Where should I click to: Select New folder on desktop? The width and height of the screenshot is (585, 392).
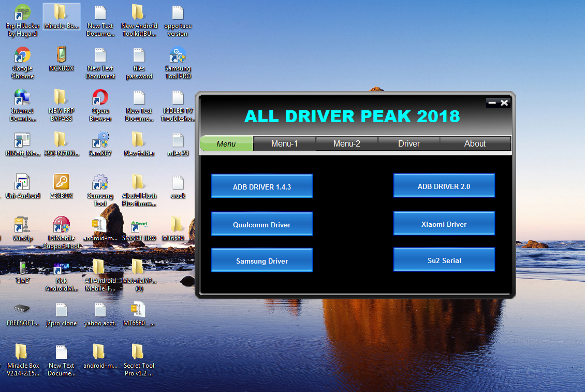point(139,144)
